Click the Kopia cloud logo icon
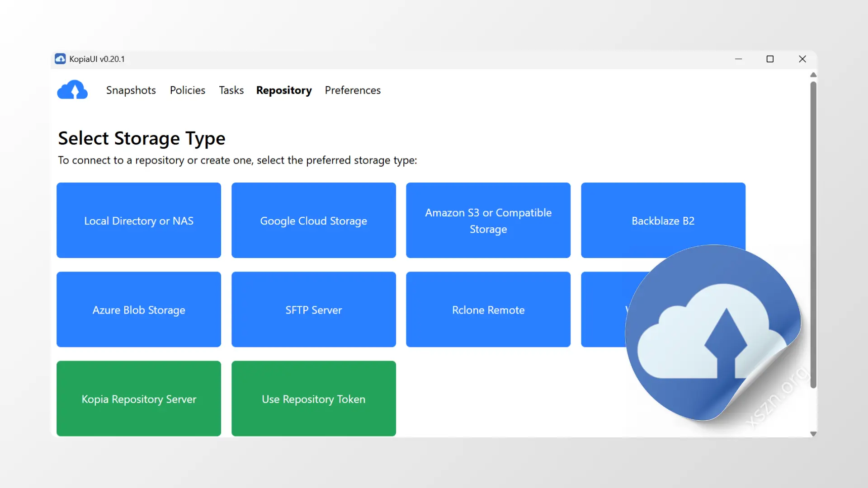The width and height of the screenshot is (868, 488). [72, 90]
